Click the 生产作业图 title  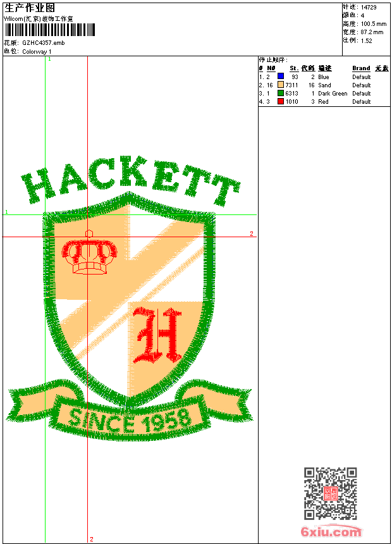(x=30, y=8)
